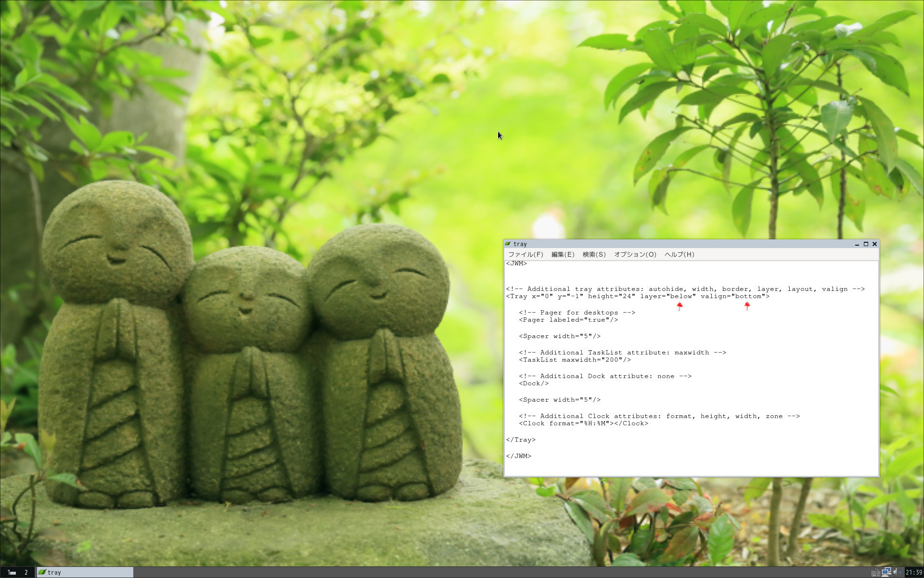Click the second <Spacer width="5"/> line below <Dock/>
The height and width of the screenshot is (578, 924).
pyautogui.click(x=560, y=400)
